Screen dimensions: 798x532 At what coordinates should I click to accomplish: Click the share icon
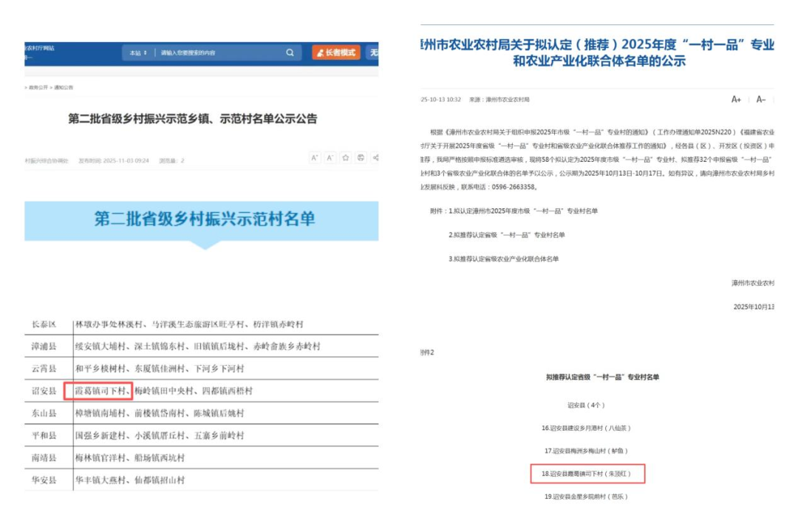click(x=375, y=158)
